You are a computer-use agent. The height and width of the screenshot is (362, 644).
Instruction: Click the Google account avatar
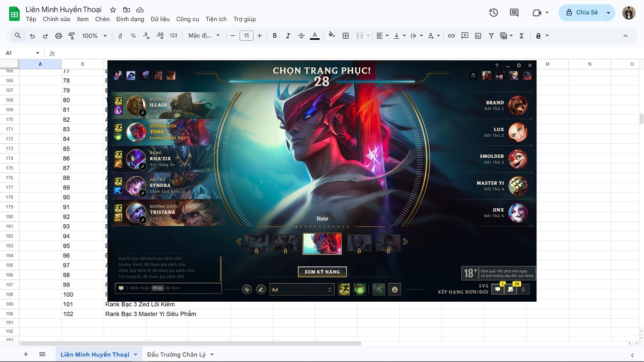coord(629,13)
